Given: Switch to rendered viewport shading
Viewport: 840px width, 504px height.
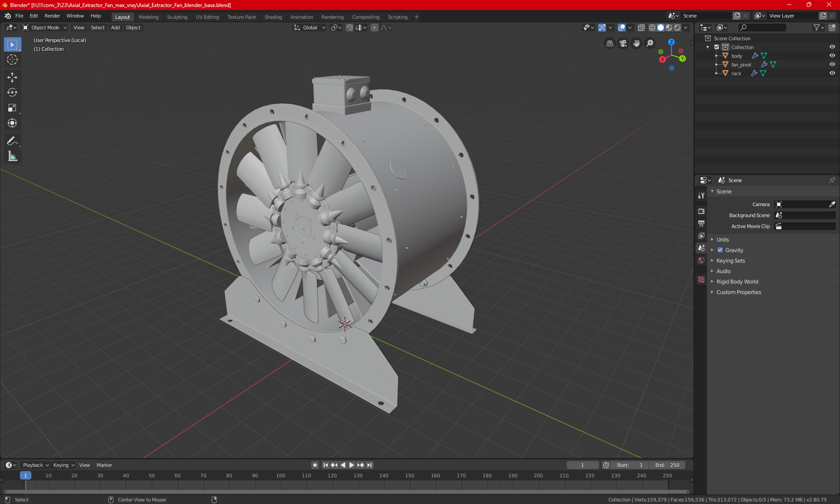Looking at the screenshot, I should pos(677,28).
